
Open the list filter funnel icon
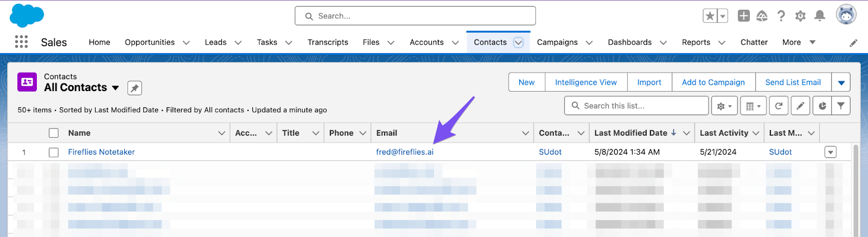click(840, 106)
